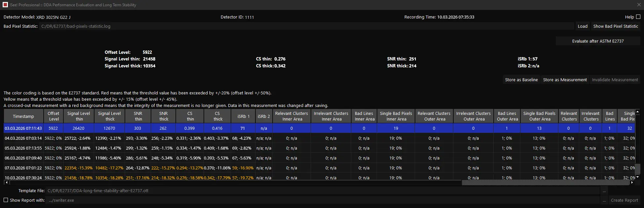644x208 pixels.
Task: Click table scroll down arrow
Action: [637, 177]
